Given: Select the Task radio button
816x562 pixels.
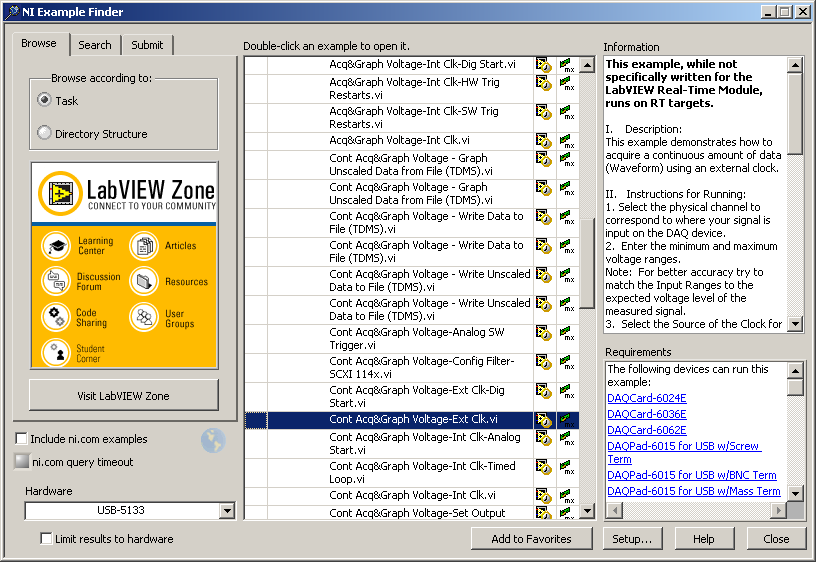Looking at the screenshot, I should (45, 100).
